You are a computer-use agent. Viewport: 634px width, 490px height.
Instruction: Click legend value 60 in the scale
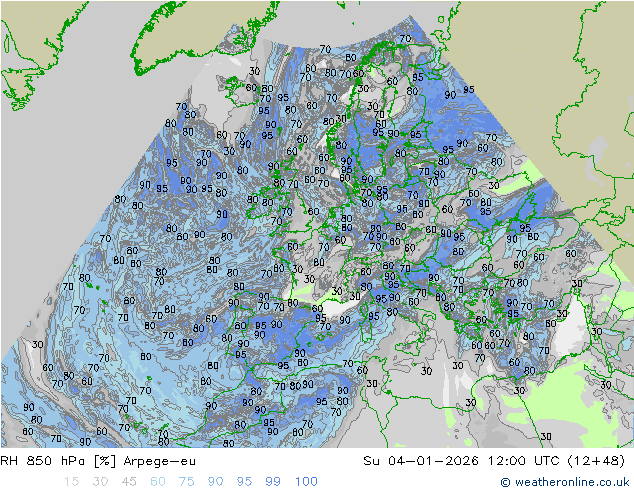158,482
